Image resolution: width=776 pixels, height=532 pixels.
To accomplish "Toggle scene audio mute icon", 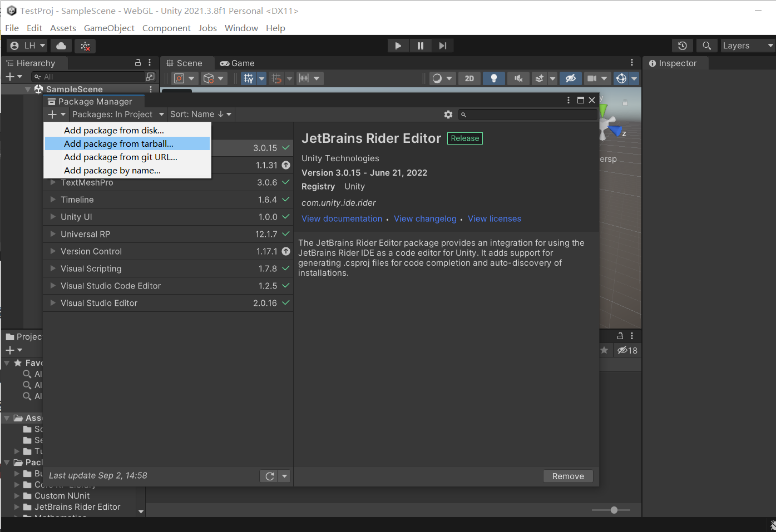I will [518, 78].
